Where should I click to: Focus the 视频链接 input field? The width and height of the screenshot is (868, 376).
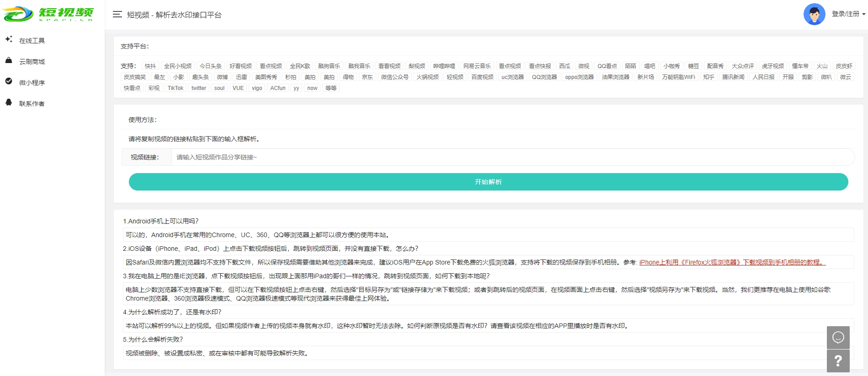512,157
